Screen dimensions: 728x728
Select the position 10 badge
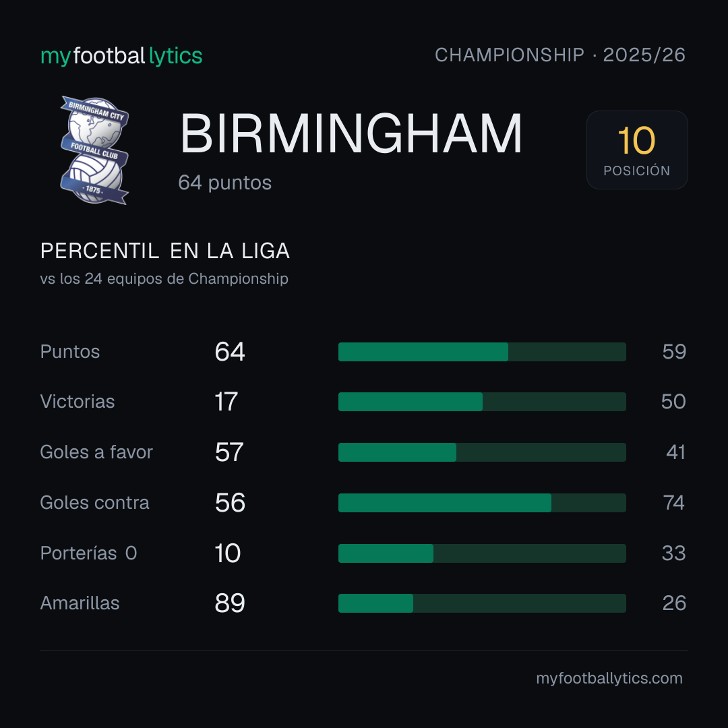[637, 150]
